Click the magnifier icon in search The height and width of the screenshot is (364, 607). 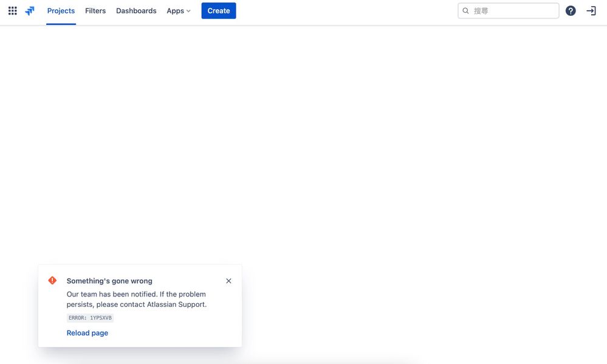point(465,11)
